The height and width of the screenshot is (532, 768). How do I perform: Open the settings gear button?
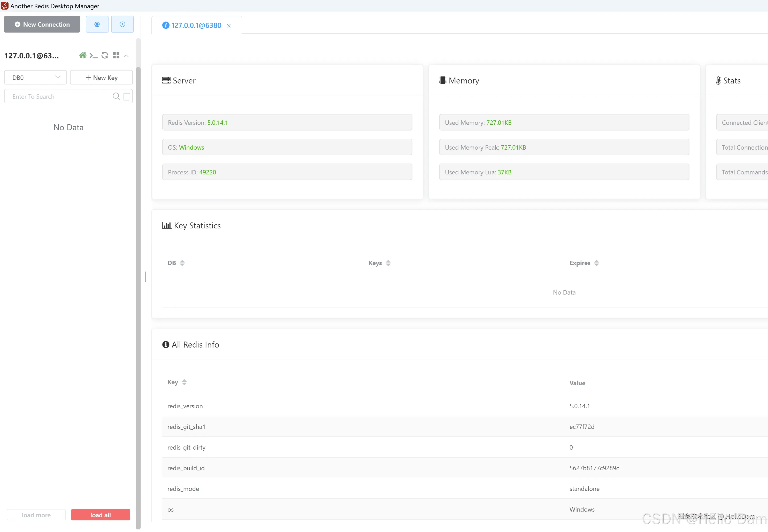tap(97, 24)
